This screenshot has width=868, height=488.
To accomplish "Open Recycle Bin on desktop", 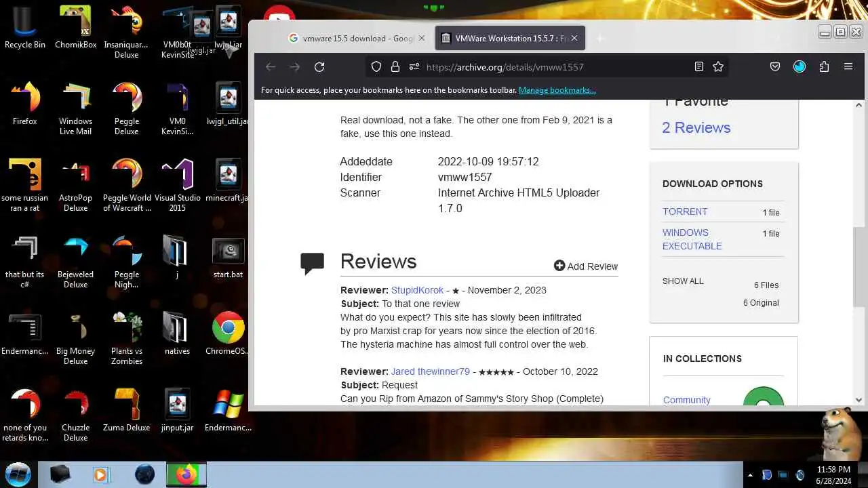I will click(x=25, y=28).
